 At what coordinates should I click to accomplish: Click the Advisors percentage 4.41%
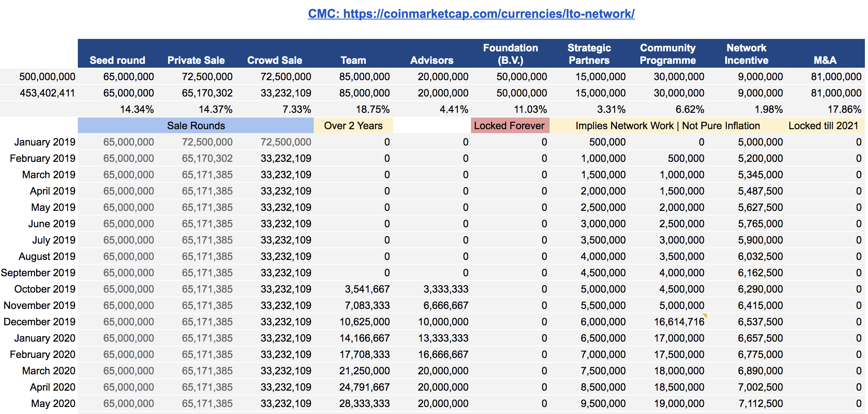pos(454,109)
